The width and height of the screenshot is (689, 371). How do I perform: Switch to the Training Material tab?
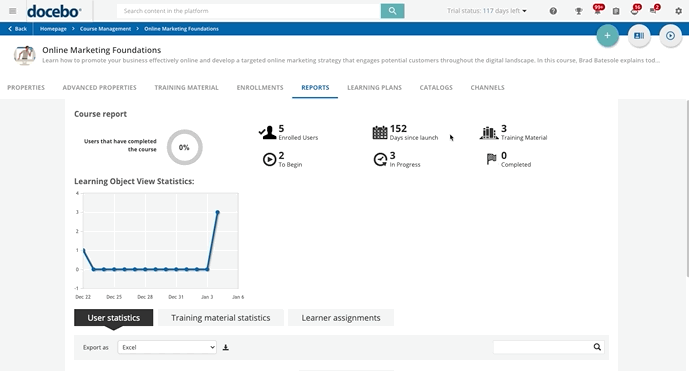tap(186, 87)
